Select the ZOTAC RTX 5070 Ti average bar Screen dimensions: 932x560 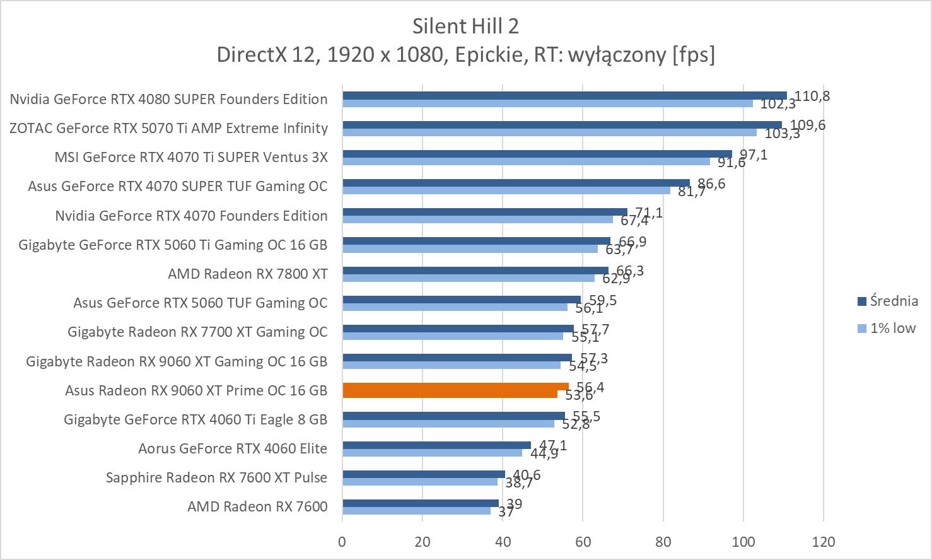click(x=562, y=125)
